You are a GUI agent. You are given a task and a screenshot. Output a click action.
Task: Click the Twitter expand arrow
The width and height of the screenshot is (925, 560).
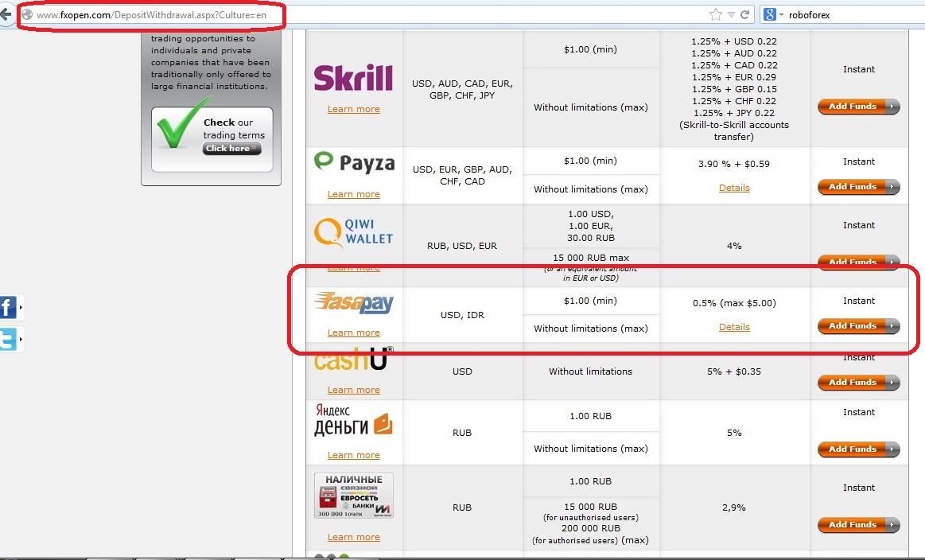[21, 340]
